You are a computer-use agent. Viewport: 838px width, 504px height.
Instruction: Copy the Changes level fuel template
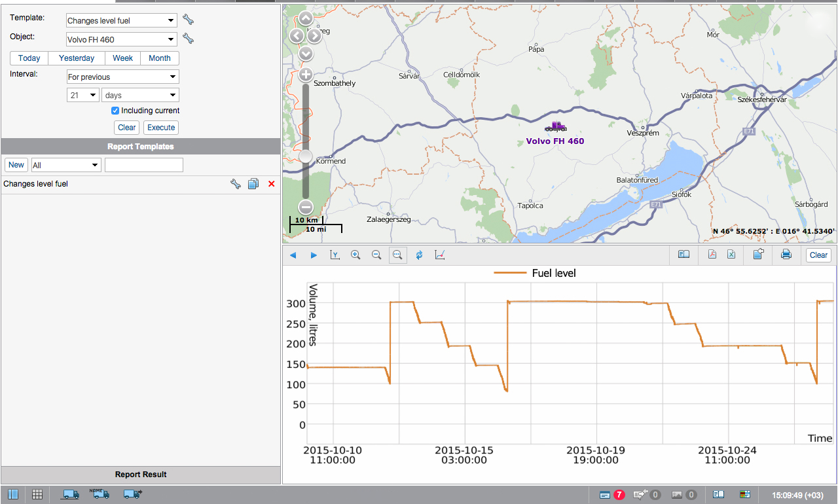coord(253,185)
